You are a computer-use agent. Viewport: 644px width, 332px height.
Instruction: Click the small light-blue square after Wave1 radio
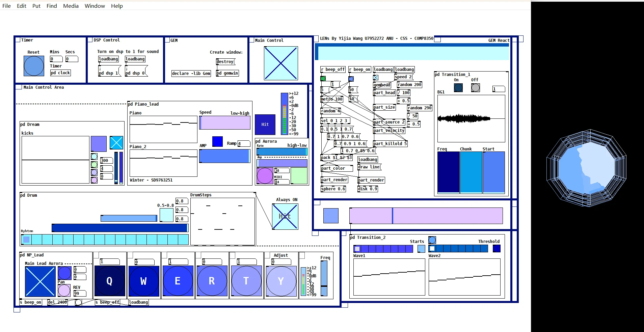tap(421, 249)
